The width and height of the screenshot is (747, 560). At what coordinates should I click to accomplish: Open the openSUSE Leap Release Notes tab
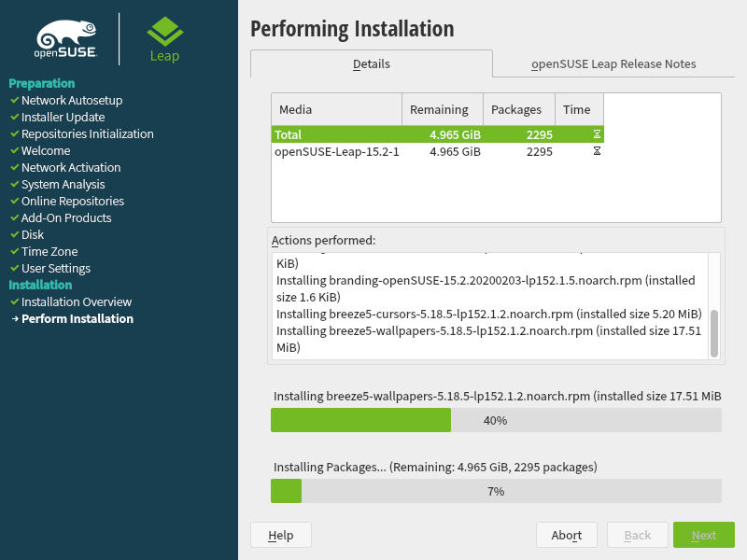(613, 63)
